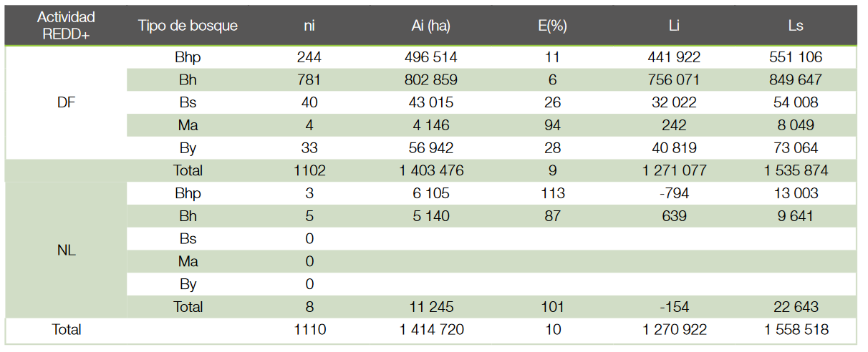Select the negative value -794 cell

(x=674, y=193)
